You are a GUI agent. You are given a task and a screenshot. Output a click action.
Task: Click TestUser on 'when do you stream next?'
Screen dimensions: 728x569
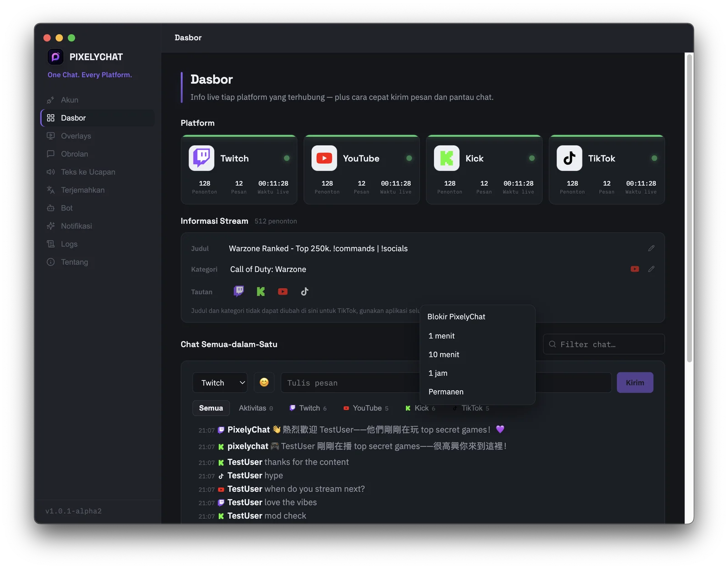coord(245,489)
